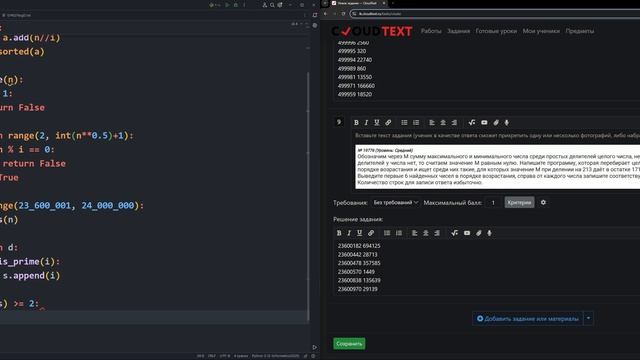Click the Критерии button
The image size is (640, 360).
pyautogui.click(x=519, y=202)
